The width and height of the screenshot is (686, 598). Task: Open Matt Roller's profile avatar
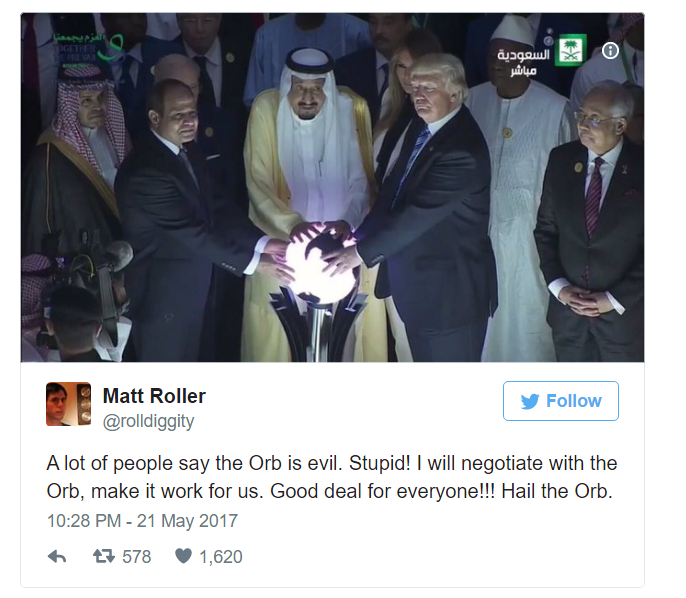pos(69,404)
